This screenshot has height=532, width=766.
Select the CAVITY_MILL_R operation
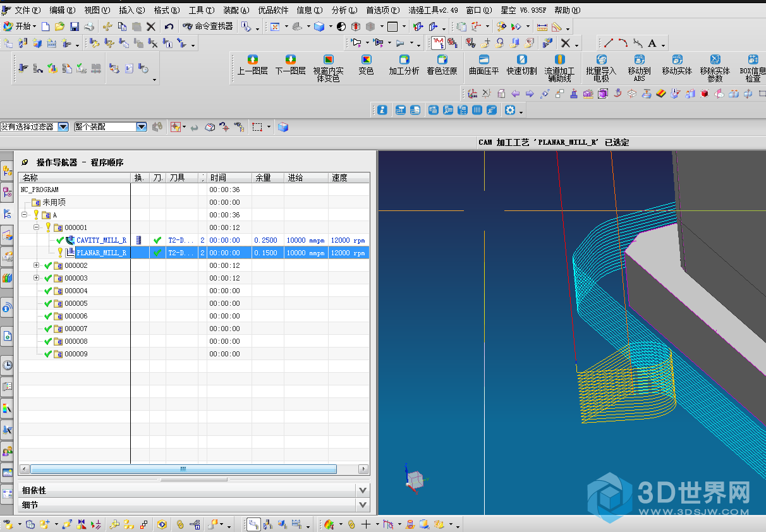[x=101, y=240]
